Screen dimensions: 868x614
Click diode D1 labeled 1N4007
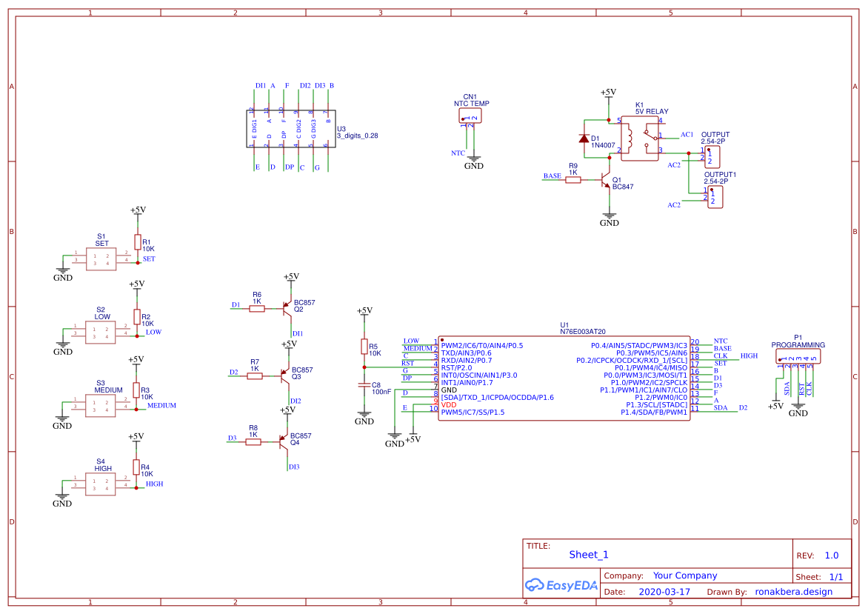point(584,139)
